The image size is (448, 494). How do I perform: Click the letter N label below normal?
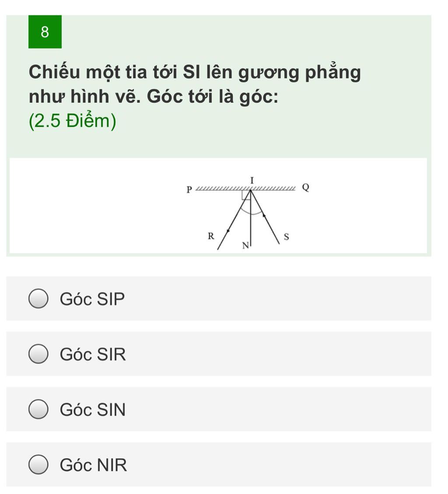(245, 245)
